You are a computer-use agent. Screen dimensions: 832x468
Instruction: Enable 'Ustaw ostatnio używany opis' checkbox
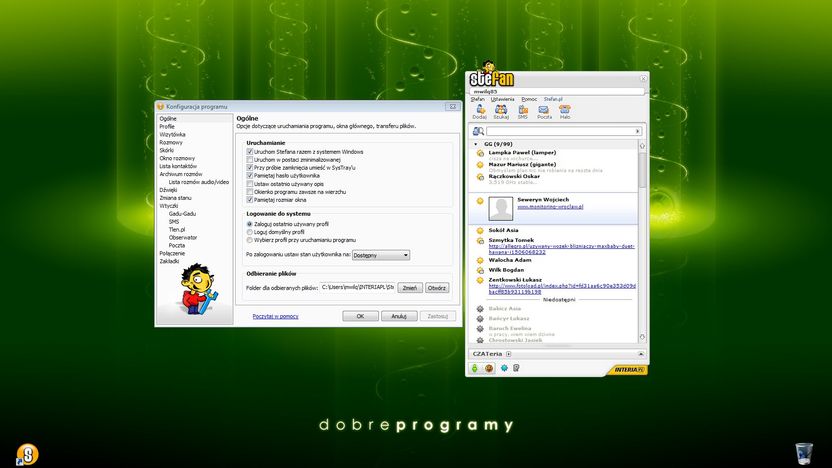click(249, 184)
